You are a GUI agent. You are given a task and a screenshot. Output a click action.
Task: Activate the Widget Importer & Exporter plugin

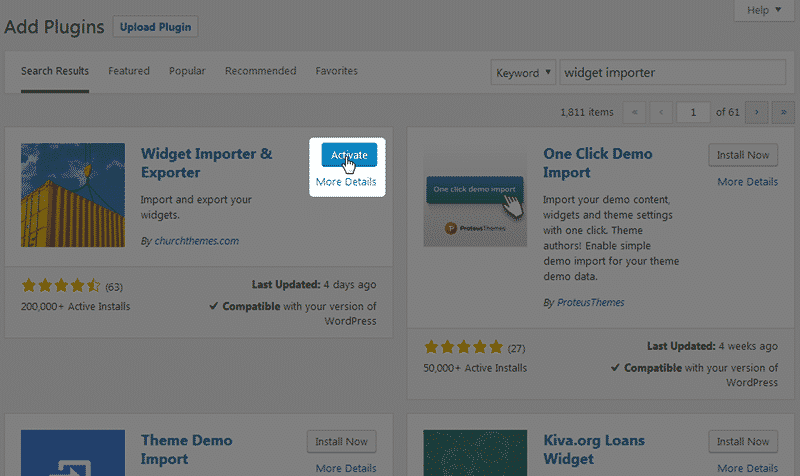tap(349, 155)
